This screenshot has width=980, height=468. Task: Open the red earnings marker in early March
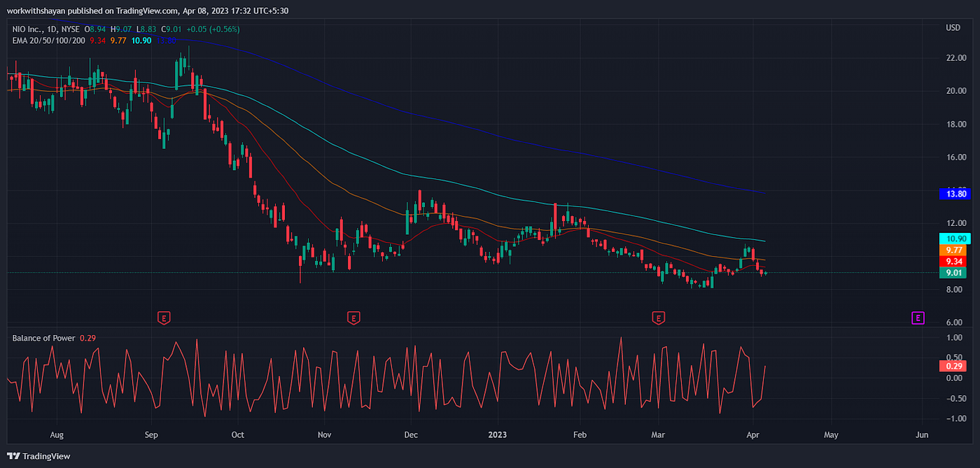(658, 318)
